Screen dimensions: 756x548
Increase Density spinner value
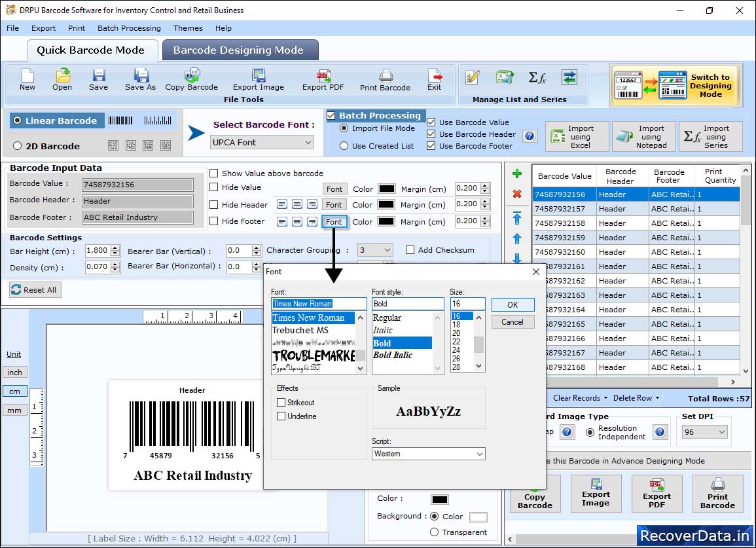click(x=115, y=265)
